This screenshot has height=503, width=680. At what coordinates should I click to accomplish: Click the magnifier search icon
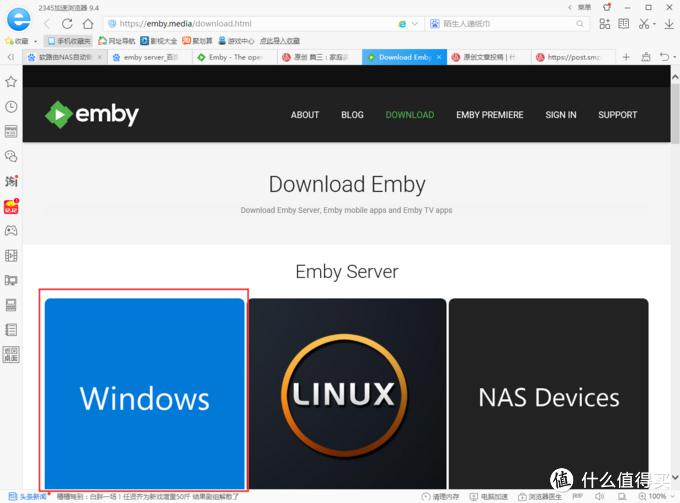point(580,24)
